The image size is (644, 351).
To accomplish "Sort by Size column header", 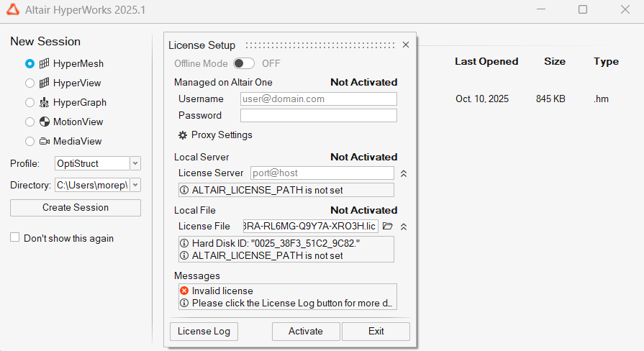I will (x=555, y=62).
